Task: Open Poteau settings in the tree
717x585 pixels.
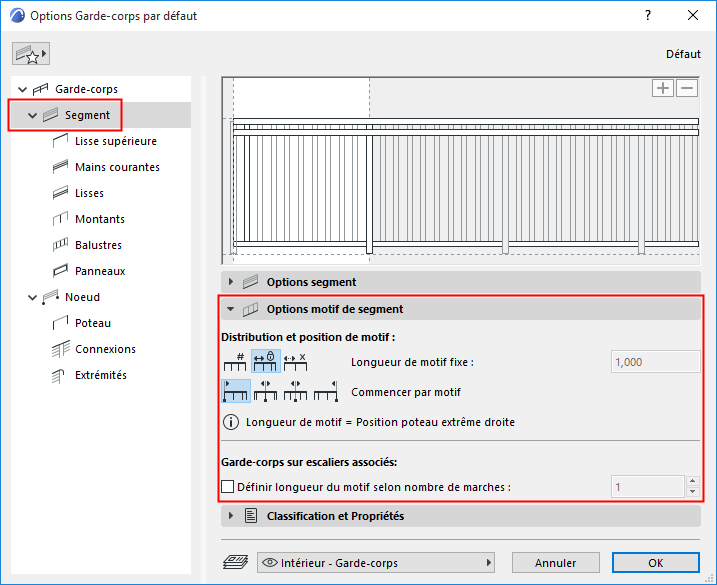Action: [92, 323]
